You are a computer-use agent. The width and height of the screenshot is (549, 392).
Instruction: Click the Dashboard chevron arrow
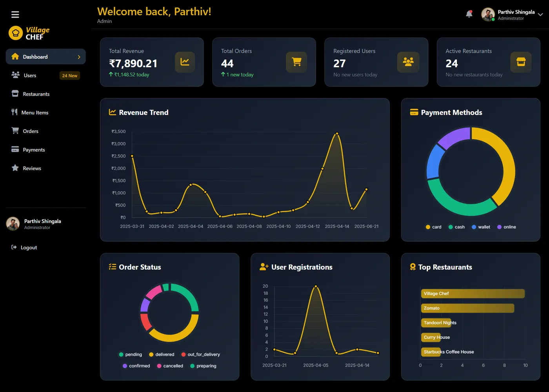(x=79, y=57)
